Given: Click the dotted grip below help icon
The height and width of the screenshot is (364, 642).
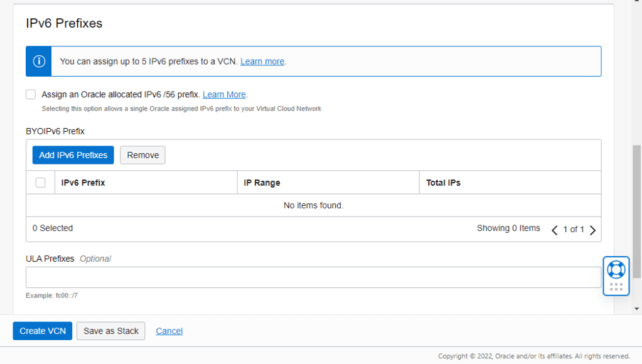Looking at the screenshot, I should (x=616, y=287).
